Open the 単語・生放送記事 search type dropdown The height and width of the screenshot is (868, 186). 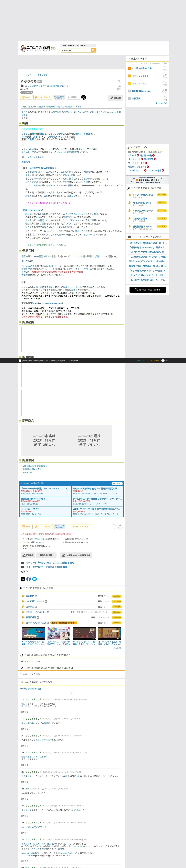coord(70,45)
